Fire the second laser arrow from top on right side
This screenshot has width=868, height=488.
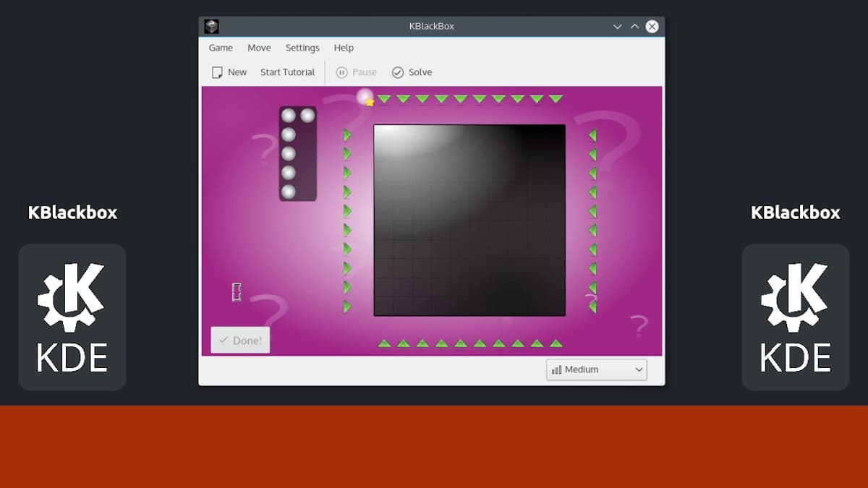[x=592, y=154]
